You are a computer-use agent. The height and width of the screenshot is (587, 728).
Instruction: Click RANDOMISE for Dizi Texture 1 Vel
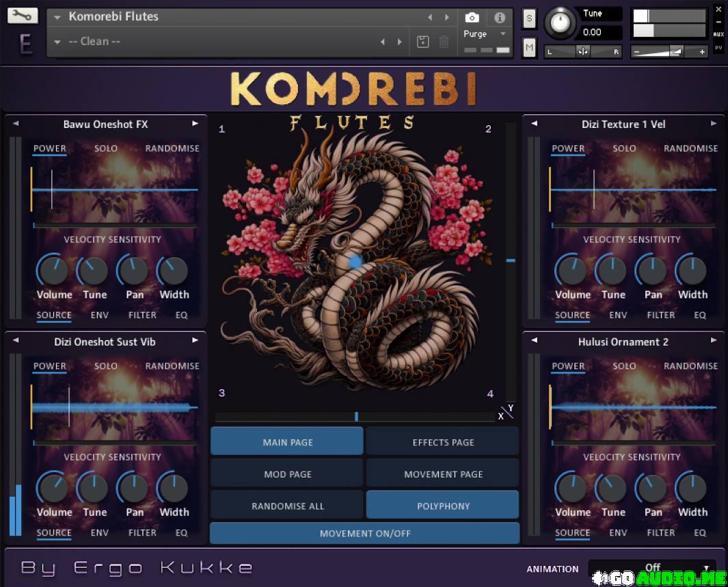(x=691, y=148)
